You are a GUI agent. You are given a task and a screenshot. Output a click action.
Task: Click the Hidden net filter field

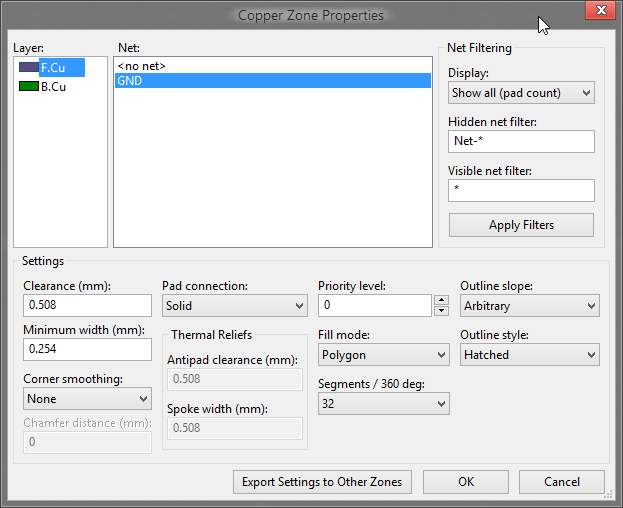point(521,141)
